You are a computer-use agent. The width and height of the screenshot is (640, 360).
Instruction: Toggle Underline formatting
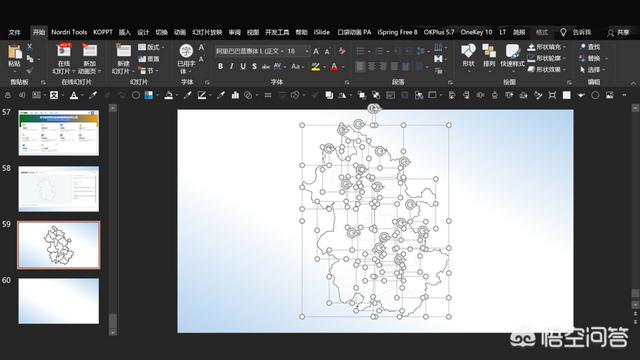point(243,66)
